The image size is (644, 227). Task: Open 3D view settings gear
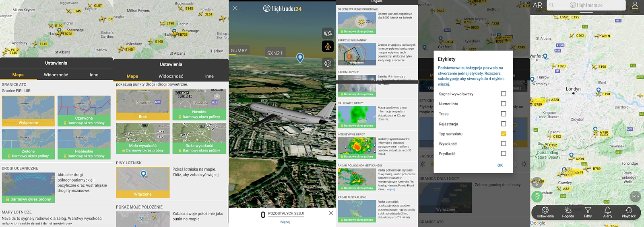point(328,63)
